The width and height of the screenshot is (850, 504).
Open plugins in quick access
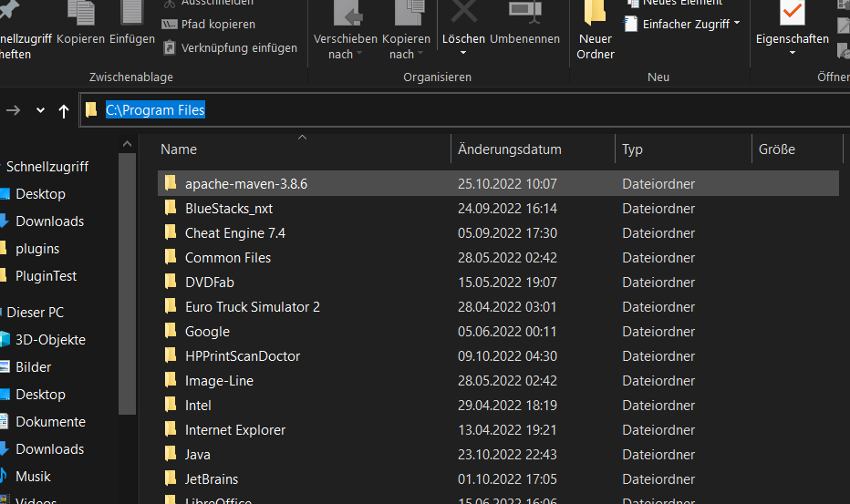pos(37,250)
